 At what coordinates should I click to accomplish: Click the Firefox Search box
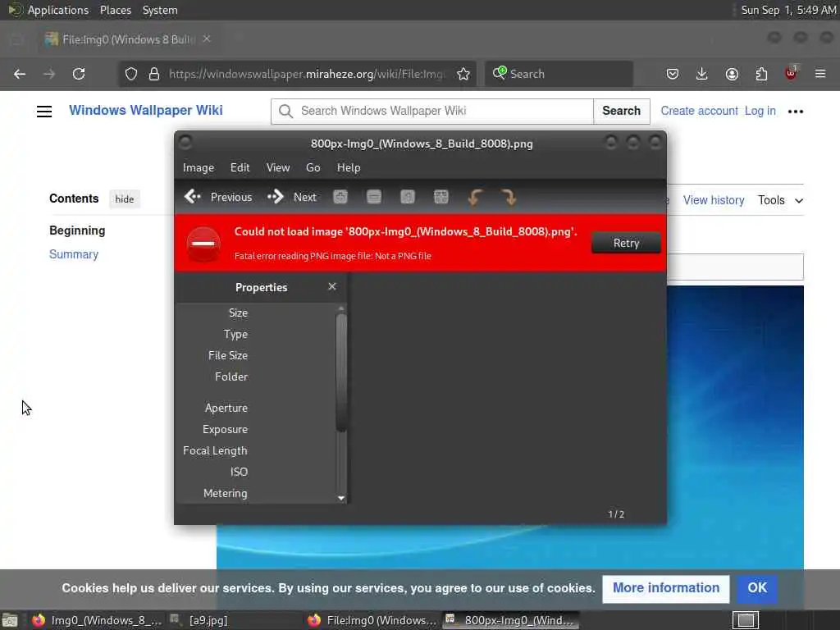coord(559,74)
